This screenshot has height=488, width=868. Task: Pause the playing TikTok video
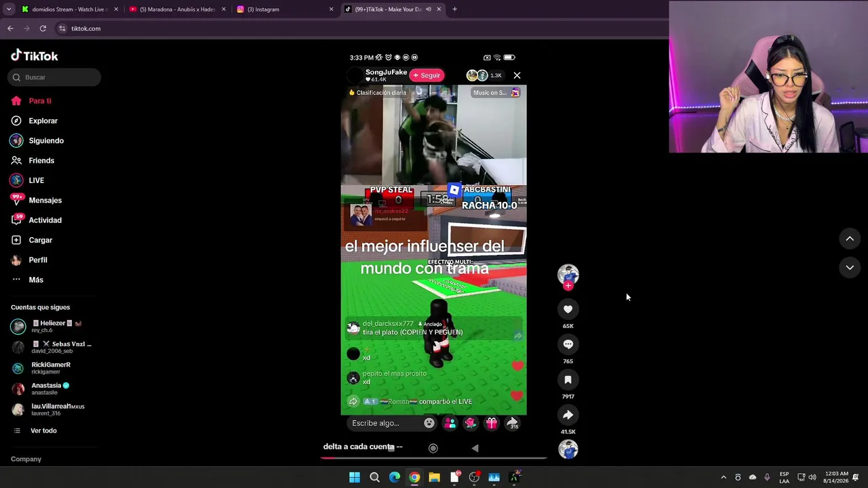(434, 249)
